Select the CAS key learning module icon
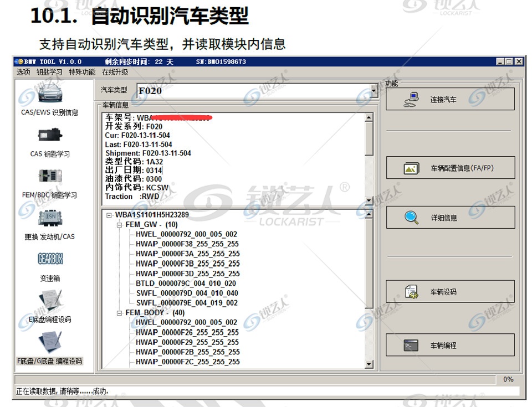This screenshot has width=532, height=407. (50, 135)
